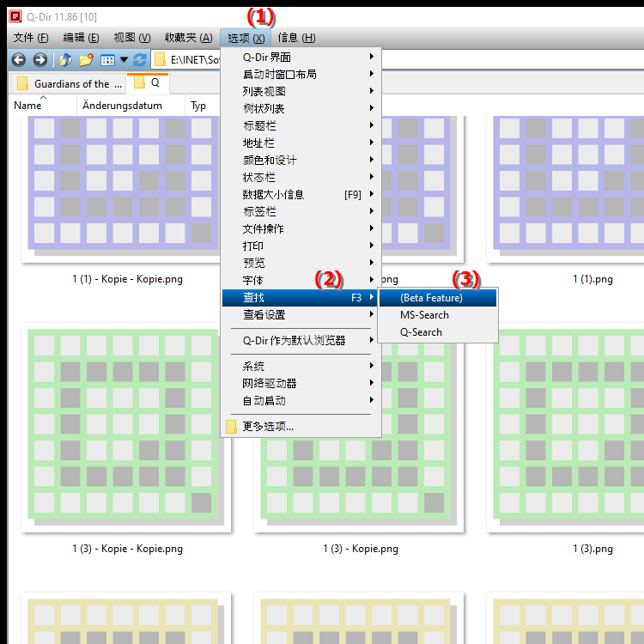This screenshot has height=644, width=644.
Task: Open the 文件操作 submenu
Action: tap(301, 228)
